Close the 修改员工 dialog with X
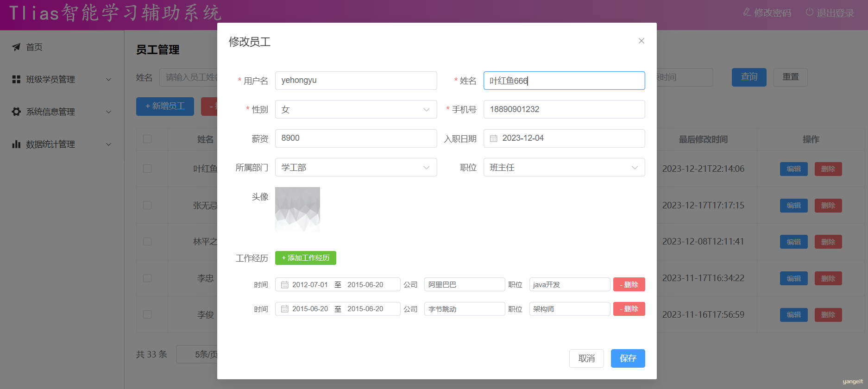Viewport: 868px width, 389px height. click(642, 41)
